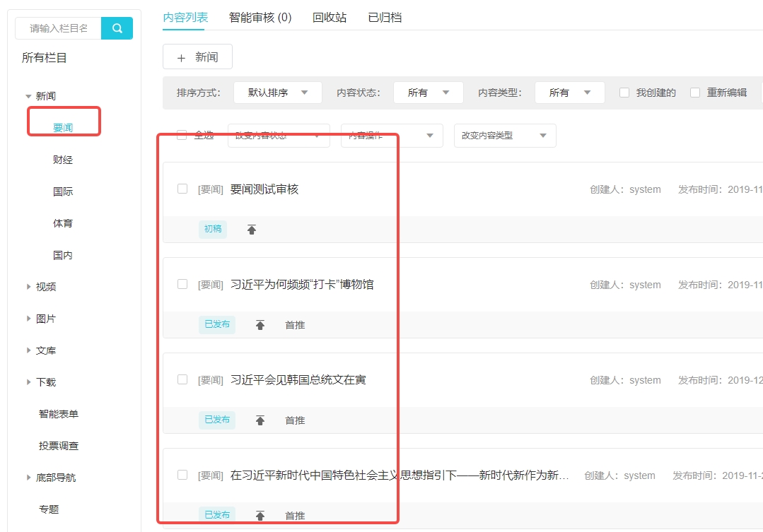Image resolution: width=763 pixels, height=532 pixels.
Task: Click 已发布 tag under 习近平会见韩国总统文在寅
Action: coord(217,420)
